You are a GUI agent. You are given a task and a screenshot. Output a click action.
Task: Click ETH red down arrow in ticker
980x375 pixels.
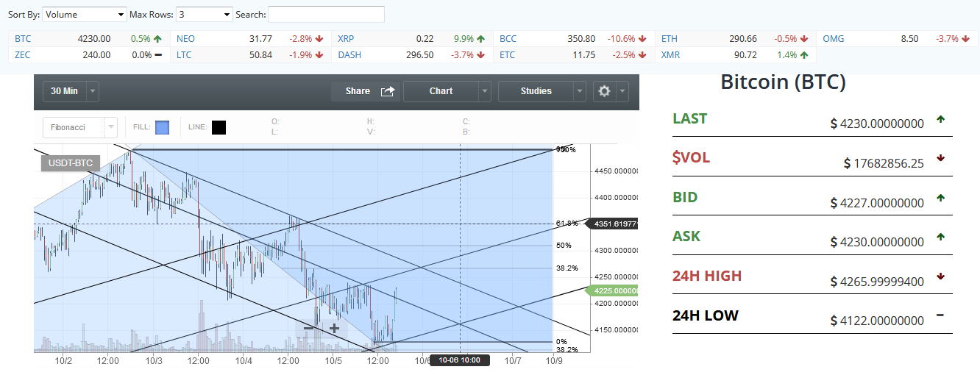[803, 39]
